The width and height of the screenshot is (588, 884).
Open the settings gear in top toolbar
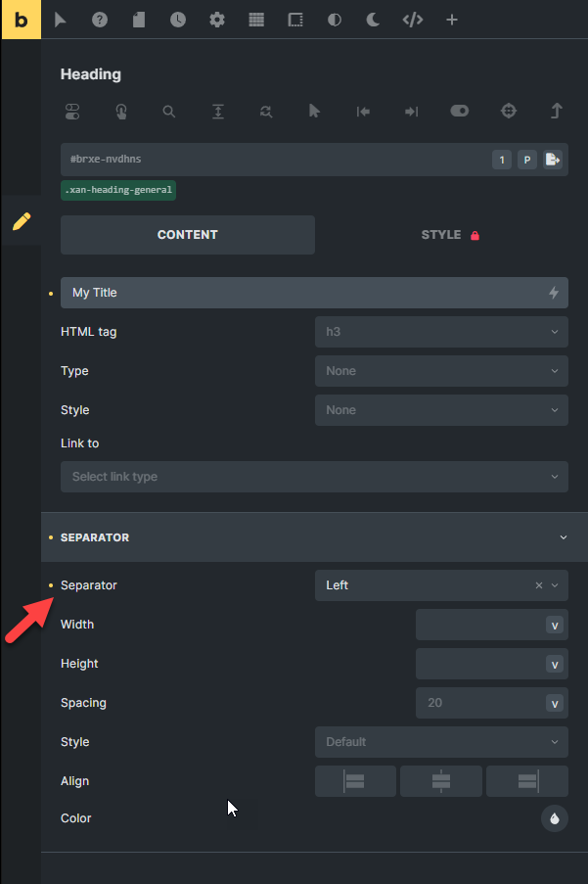click(x=216, y=20)
